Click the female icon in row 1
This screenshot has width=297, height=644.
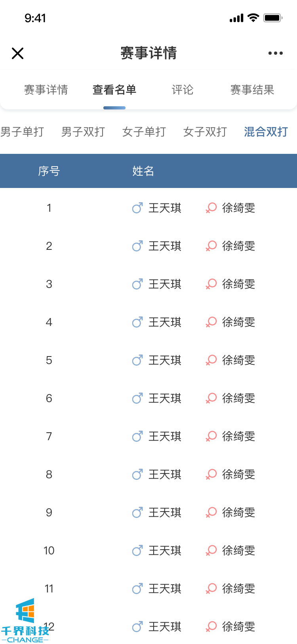[211, 208]
